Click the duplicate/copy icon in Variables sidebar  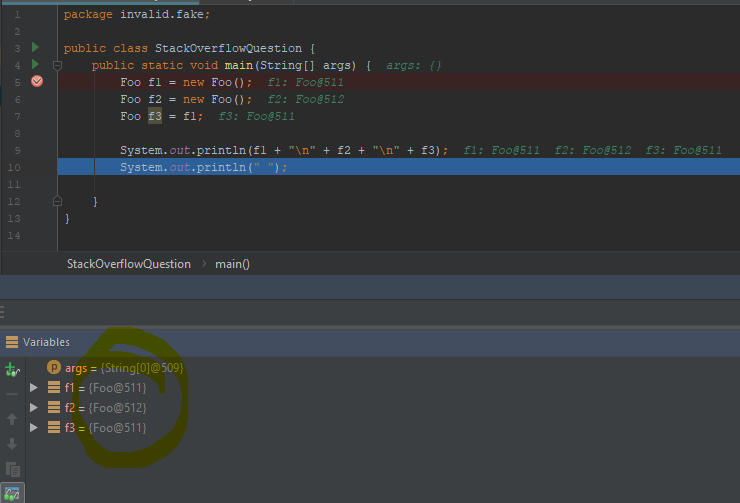(x=12, y=469)
